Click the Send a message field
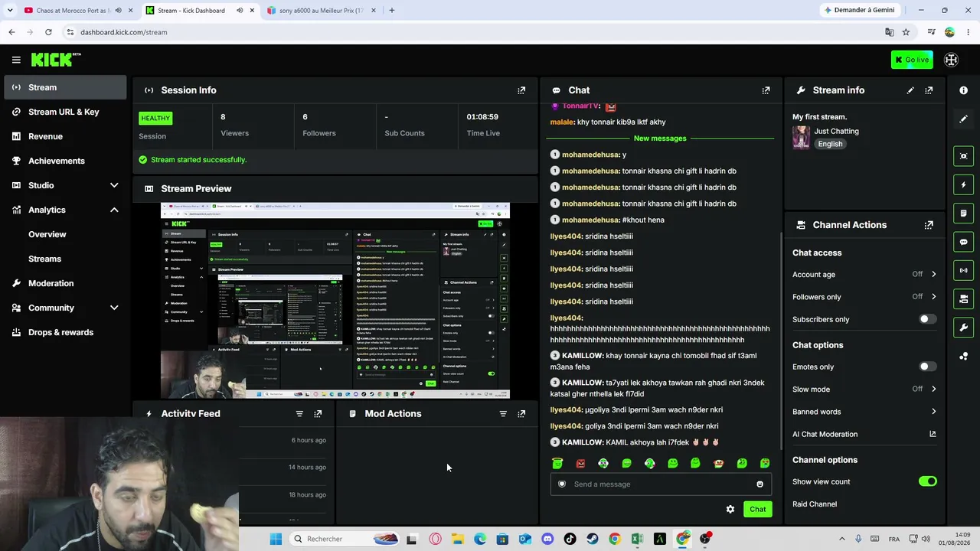980x551 pixels. click(x=660, y=484)
